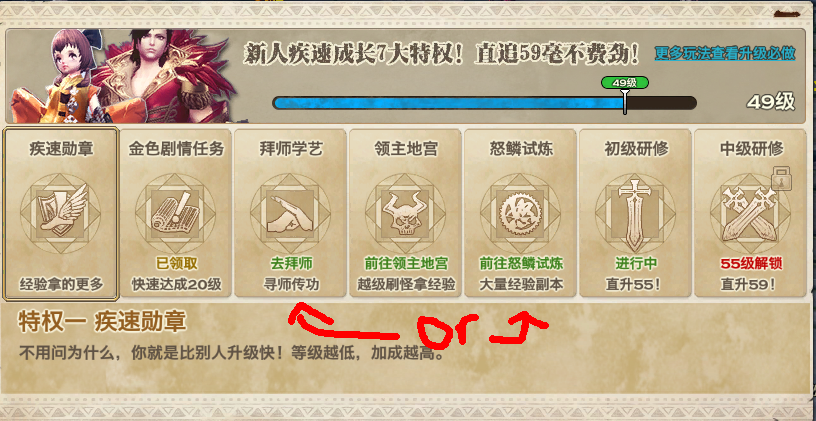
Task: Open the 更多玩法查看升级必做 link
Action: (725, 53)
